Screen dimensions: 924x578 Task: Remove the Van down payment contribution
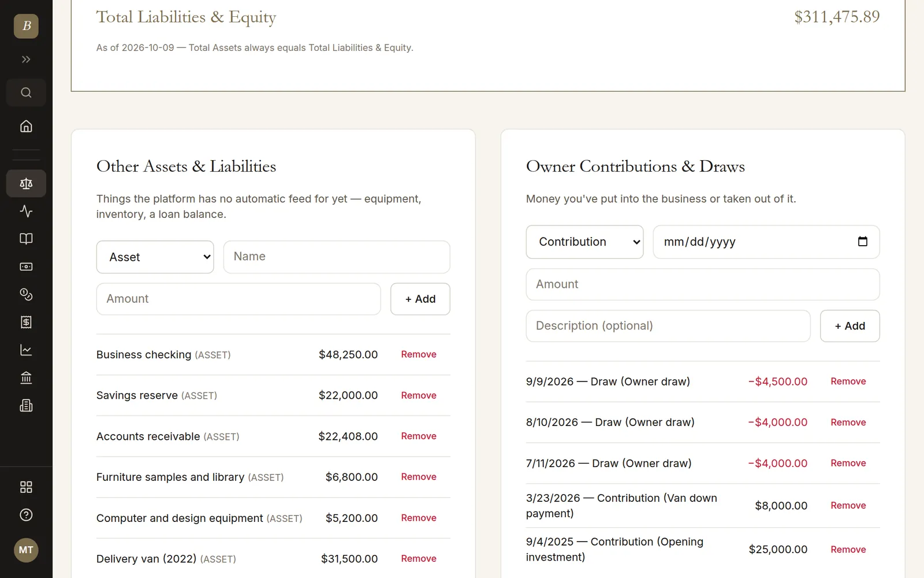[848, 506]
